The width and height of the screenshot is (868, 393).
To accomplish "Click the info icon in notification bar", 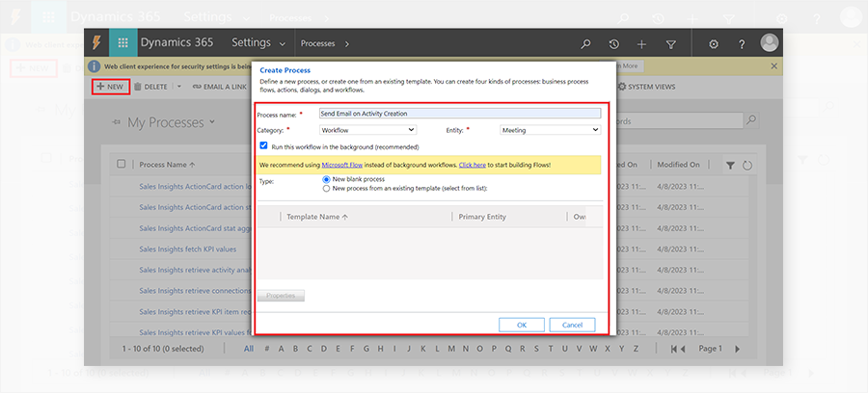I will click(x=94, y=66).
